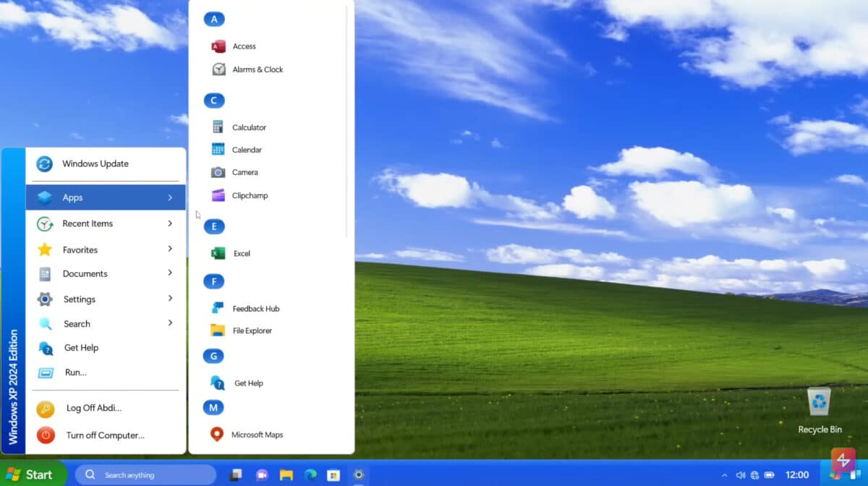This screenshot has height=486, width=868.
Task: Adjust volume from the system tray
Action: pyautogui.click(x=741, y=474)
